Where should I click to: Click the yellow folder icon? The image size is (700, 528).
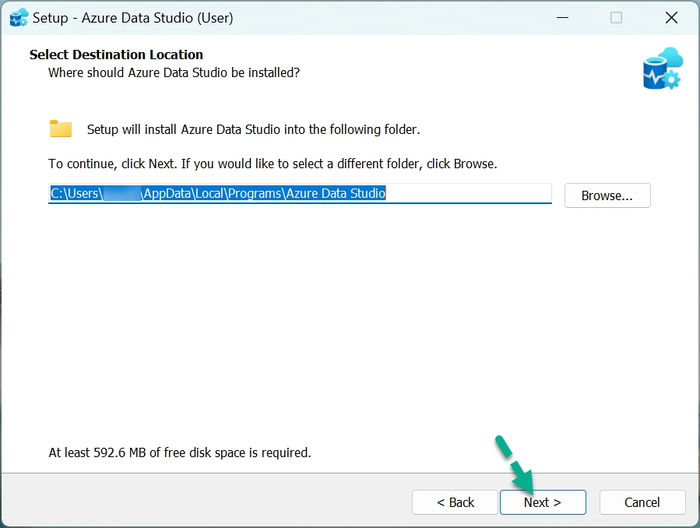tap(60, 129)
